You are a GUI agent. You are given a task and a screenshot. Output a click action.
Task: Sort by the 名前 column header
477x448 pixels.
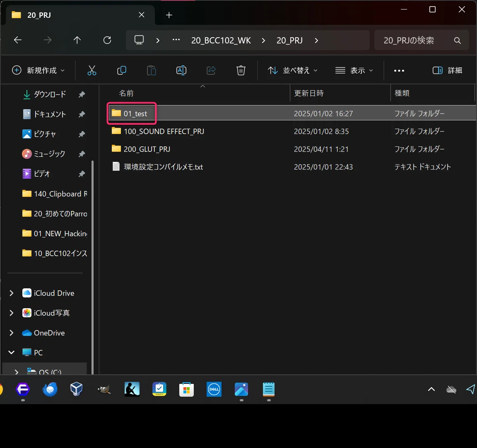click(126, 93)
